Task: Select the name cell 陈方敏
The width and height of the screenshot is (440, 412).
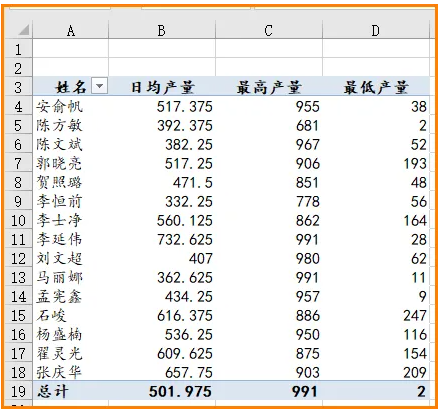Action: pos(71,125)
